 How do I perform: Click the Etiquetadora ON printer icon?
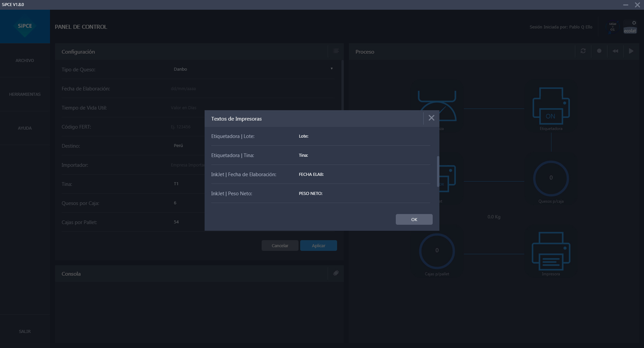[551, 106]
